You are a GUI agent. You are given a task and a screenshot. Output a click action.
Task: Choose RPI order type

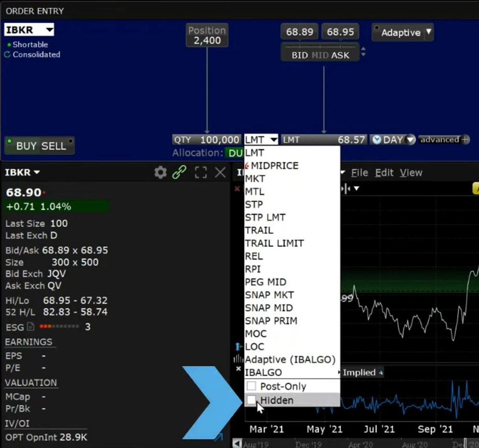tap(292, 269)
